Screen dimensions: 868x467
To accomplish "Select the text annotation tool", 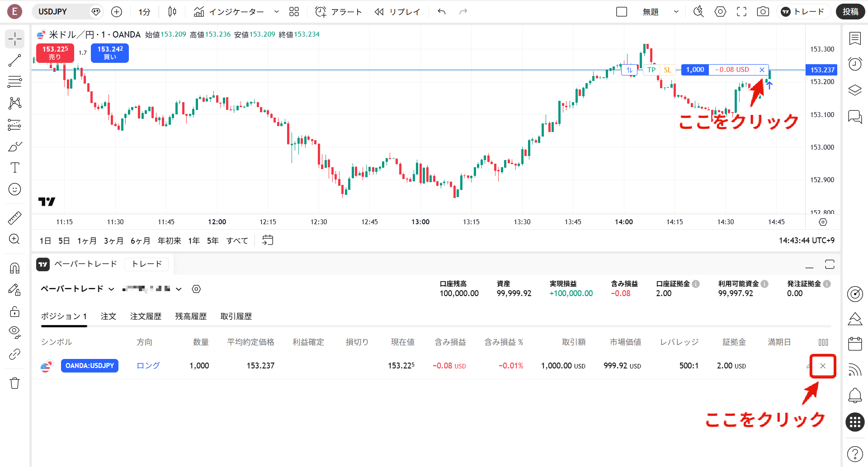I will coord(15,167).
